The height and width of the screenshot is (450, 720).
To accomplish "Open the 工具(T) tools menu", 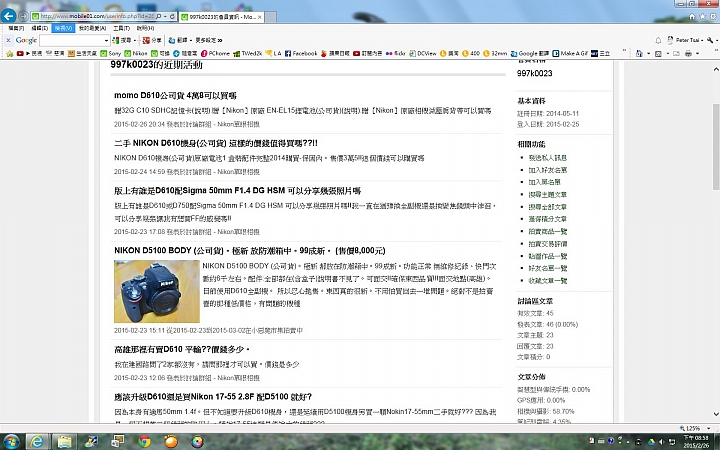I will pos(121,28).
